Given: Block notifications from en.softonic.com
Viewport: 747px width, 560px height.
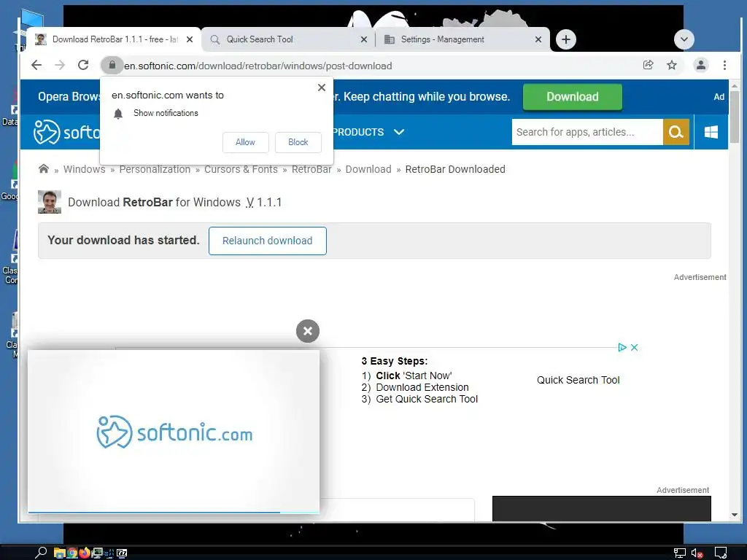Looking at the screenshot, I should coord(298,142).
